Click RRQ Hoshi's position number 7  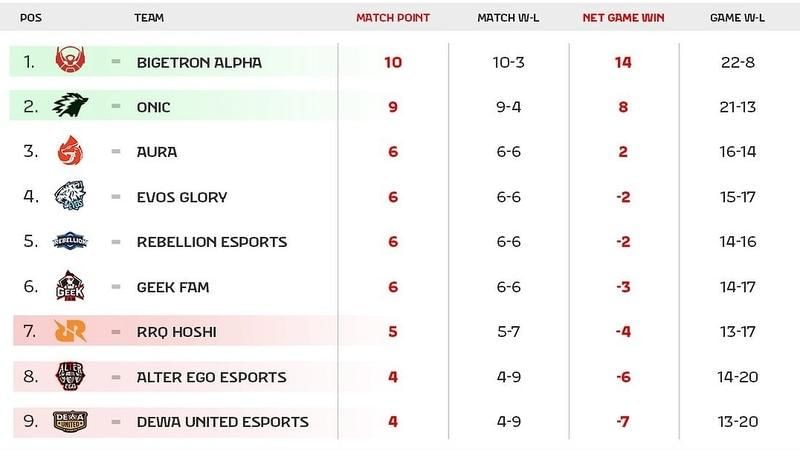point(29,332)
